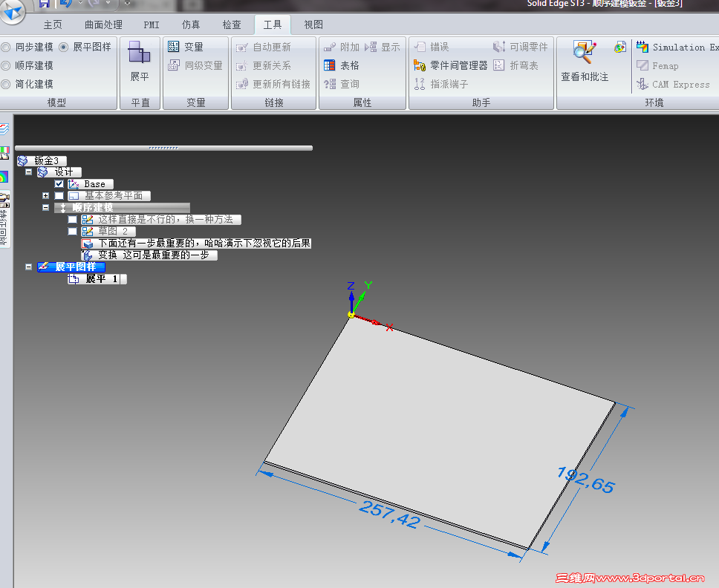The image size is (719, 588).
Task: Switch to the 主页 tab
Action: click(53, 24)
